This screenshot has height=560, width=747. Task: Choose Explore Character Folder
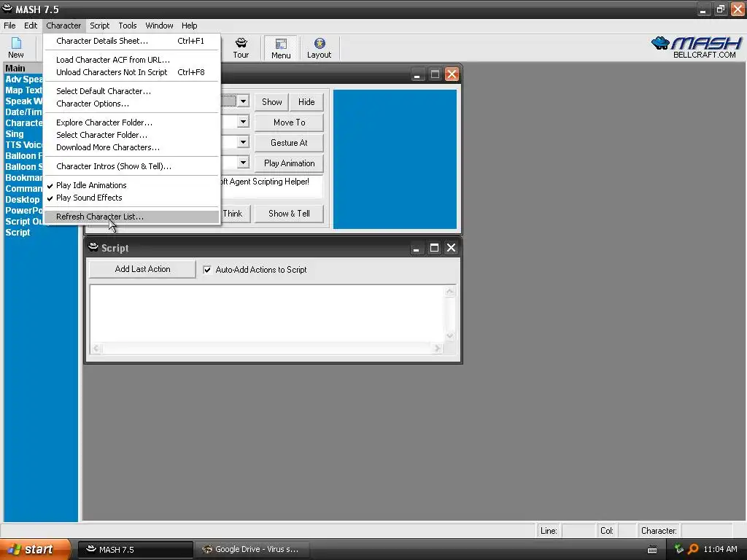(x=132, y=122)
